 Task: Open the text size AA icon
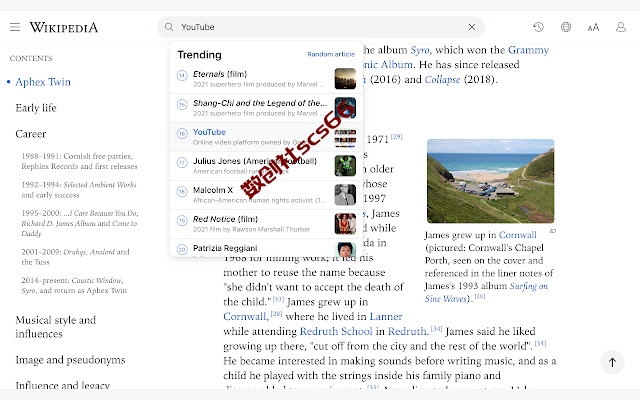[x=593, y=27]
